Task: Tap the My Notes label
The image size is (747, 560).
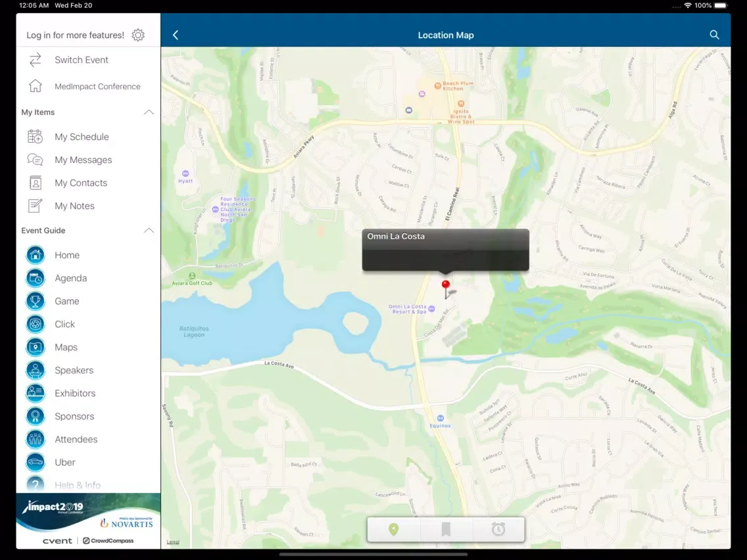Action: [x=74, y=206]
